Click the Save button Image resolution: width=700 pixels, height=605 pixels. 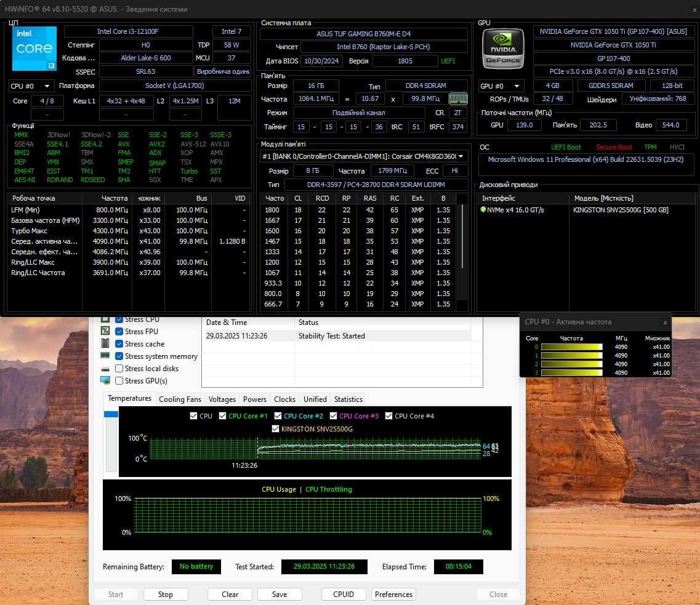pyautogui.click(x=280, y=595)
